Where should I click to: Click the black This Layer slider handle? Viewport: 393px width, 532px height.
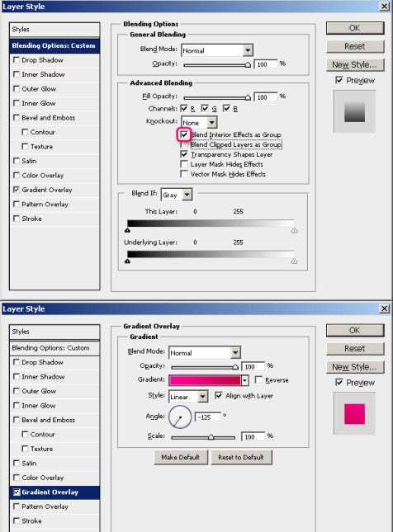point(127,230)
